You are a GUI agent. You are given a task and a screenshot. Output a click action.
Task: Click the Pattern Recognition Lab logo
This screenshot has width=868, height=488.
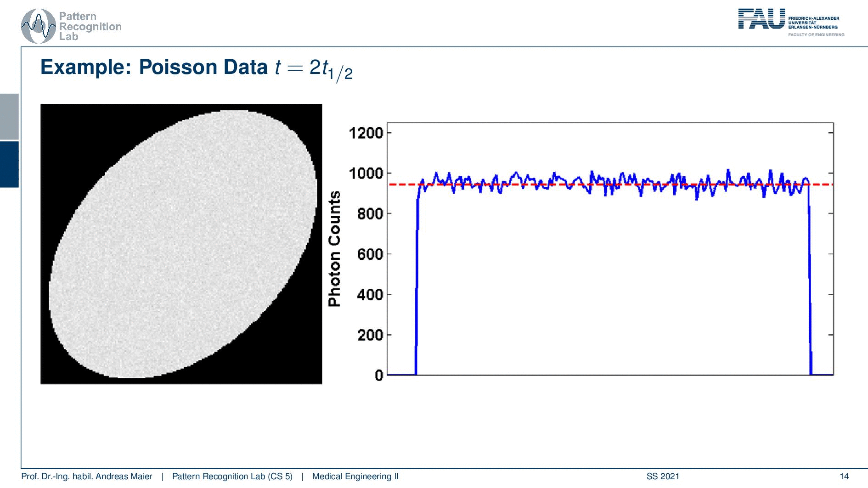(x=71, y=26)
